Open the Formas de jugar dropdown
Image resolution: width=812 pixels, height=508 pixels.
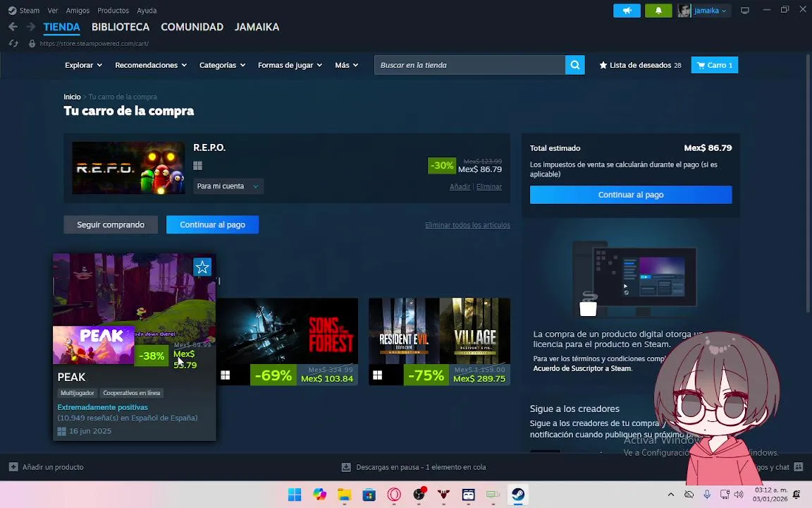(x=290, y=65)
